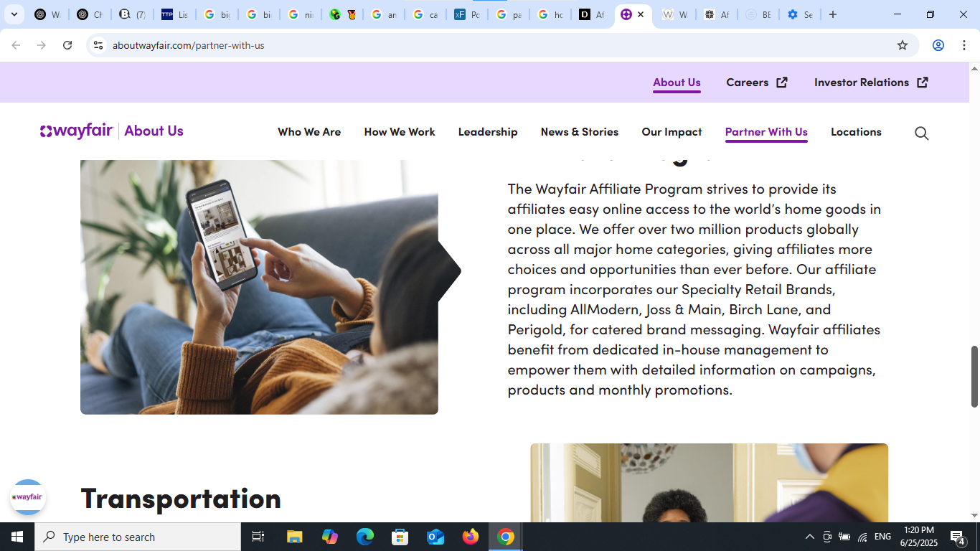Click the scrollbar down arrow

tap(974, 515)
